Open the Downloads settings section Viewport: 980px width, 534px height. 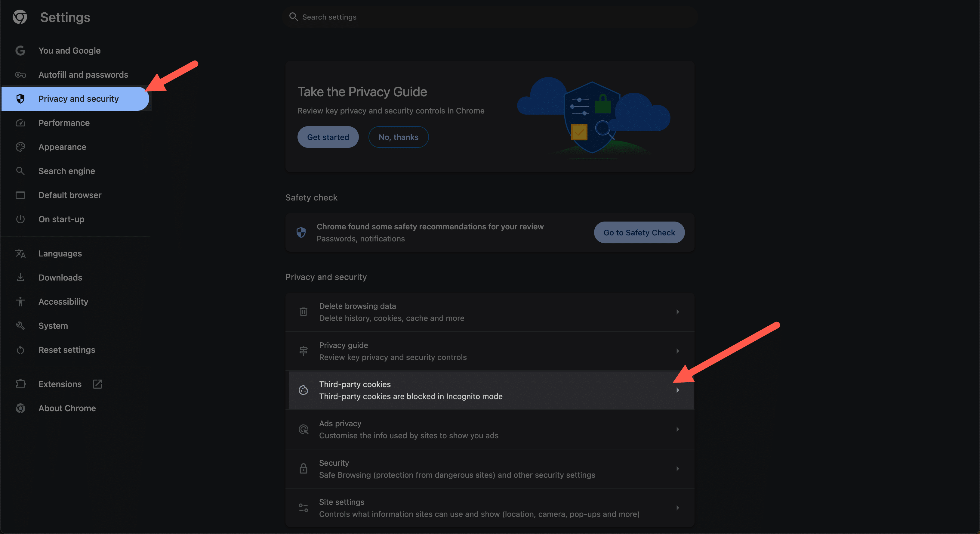click(x=75, y=278)
